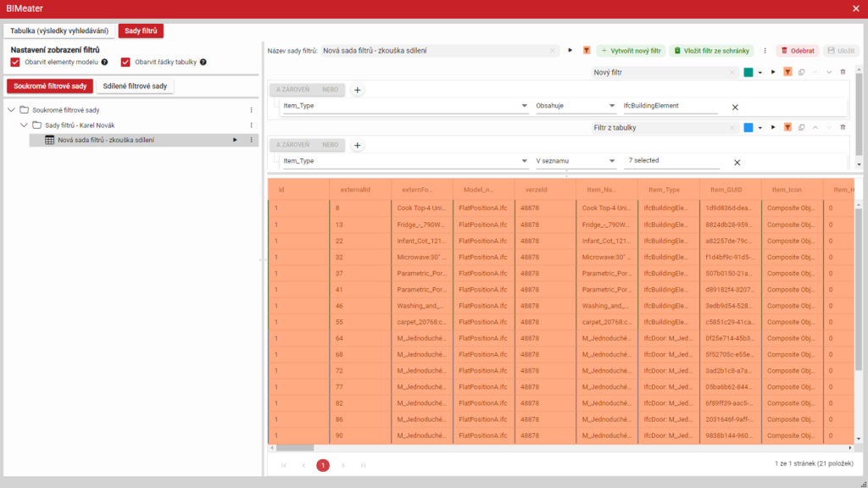The height and width of the screenshot is (488, 868).
Task: Switch to Tabulka (výsledky vyhledávání) tab
Action: (59, 31)
